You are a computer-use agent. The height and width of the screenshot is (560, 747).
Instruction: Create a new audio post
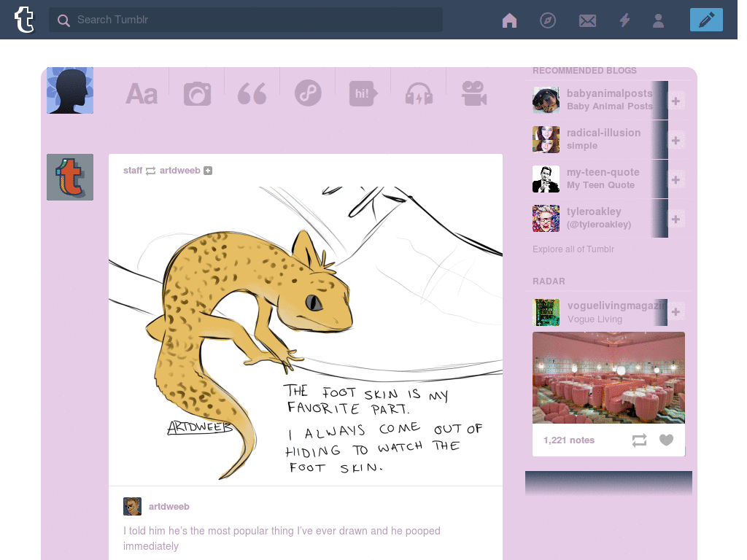(419, 93)
